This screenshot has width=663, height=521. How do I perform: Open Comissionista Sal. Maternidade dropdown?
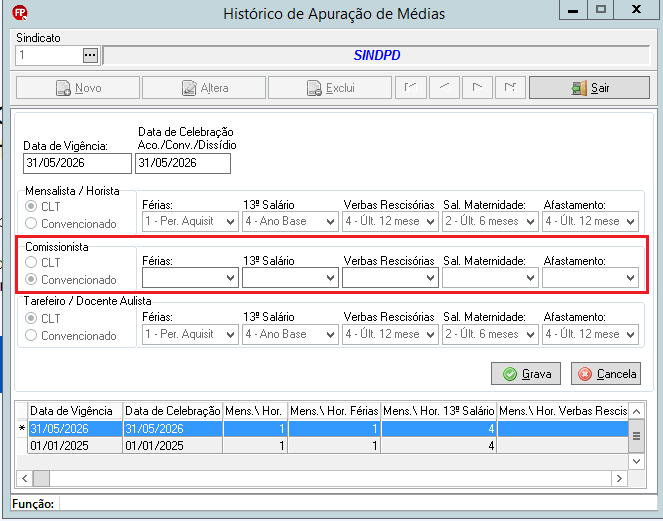tap(490, 278)
